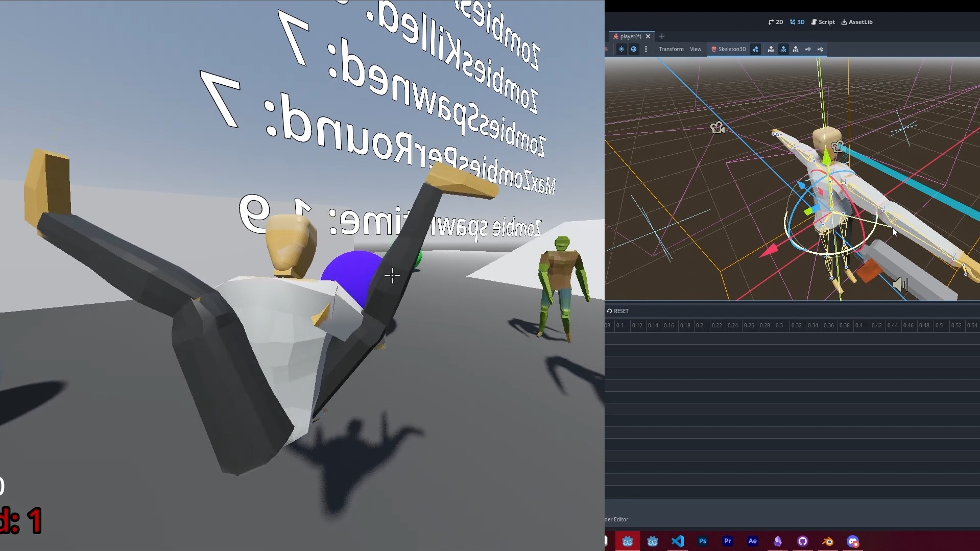Viewport: 980px width, 551px height.
Task: Switch to the active Godot taskbar window
Action: [x=628, y=541]
